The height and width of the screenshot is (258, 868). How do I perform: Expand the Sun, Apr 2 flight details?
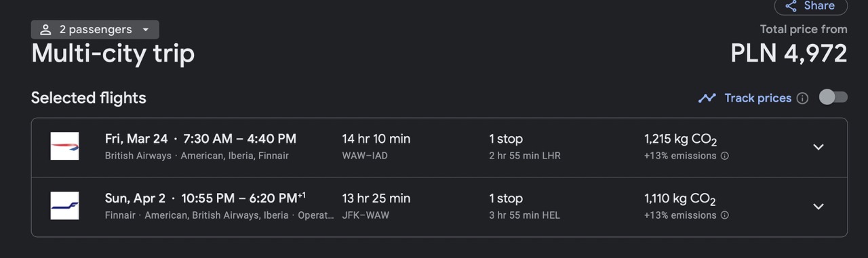click(x=818, y=207)
